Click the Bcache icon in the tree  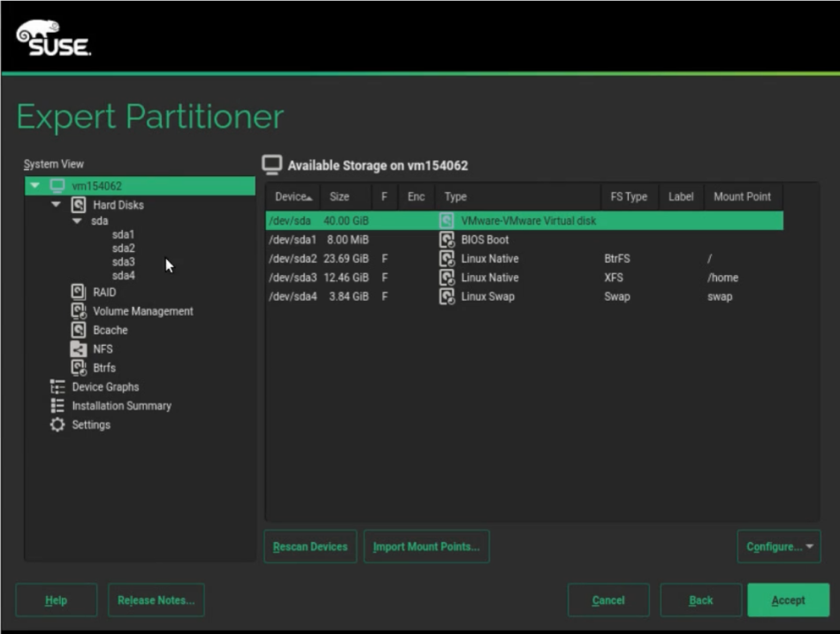pos(79,330)
